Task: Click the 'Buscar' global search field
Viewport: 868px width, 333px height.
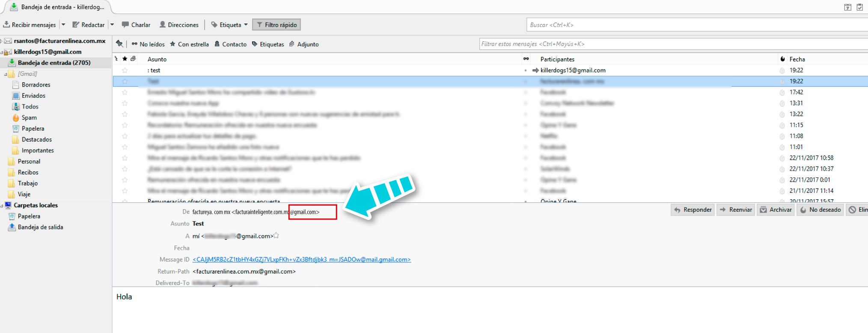Action: point(693,25)
